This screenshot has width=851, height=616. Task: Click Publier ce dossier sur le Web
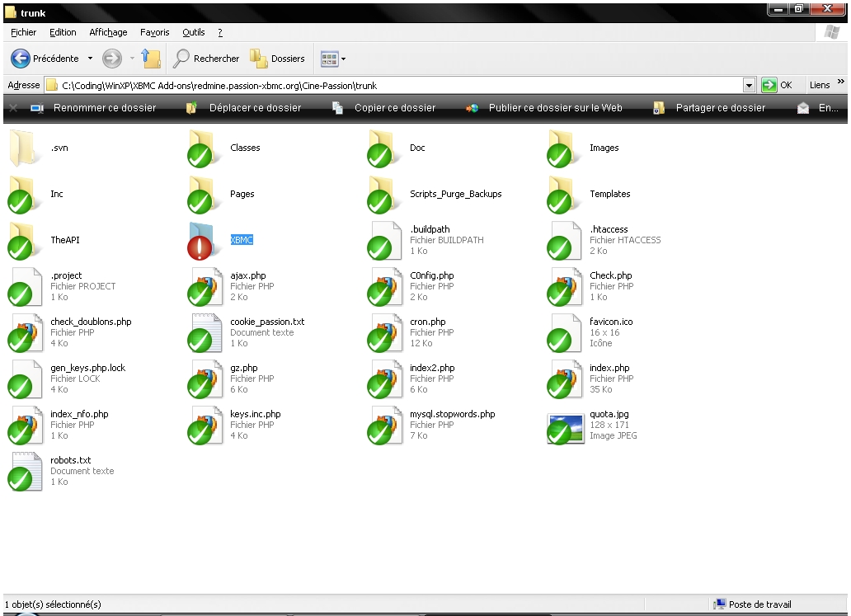tap(544, 108)
